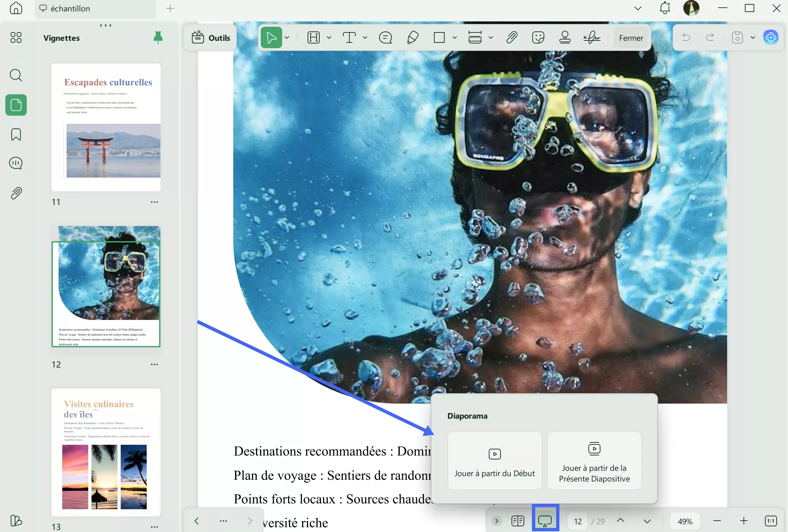Open the save options dropdown arrow
Image resolution: width=788 pixels, height=532 pixels.
point(753,38)
